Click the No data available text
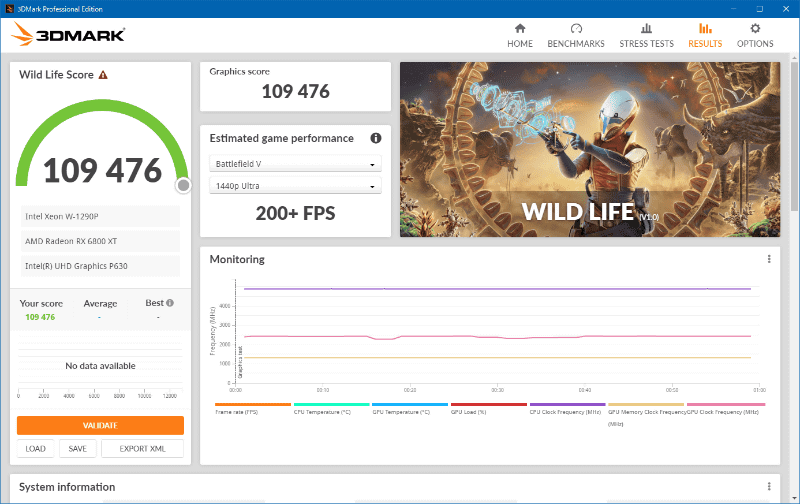This screenshot has width=800, height=504. tap(101, 366)
